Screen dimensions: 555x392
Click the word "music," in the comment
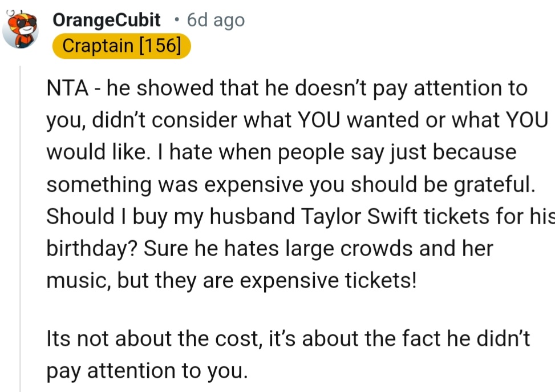coord(79,281)
